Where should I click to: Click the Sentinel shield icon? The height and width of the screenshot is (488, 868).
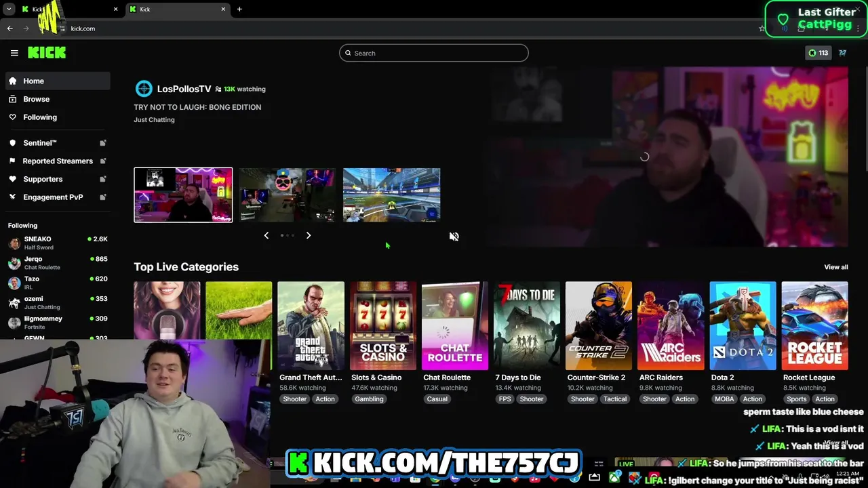13,143
